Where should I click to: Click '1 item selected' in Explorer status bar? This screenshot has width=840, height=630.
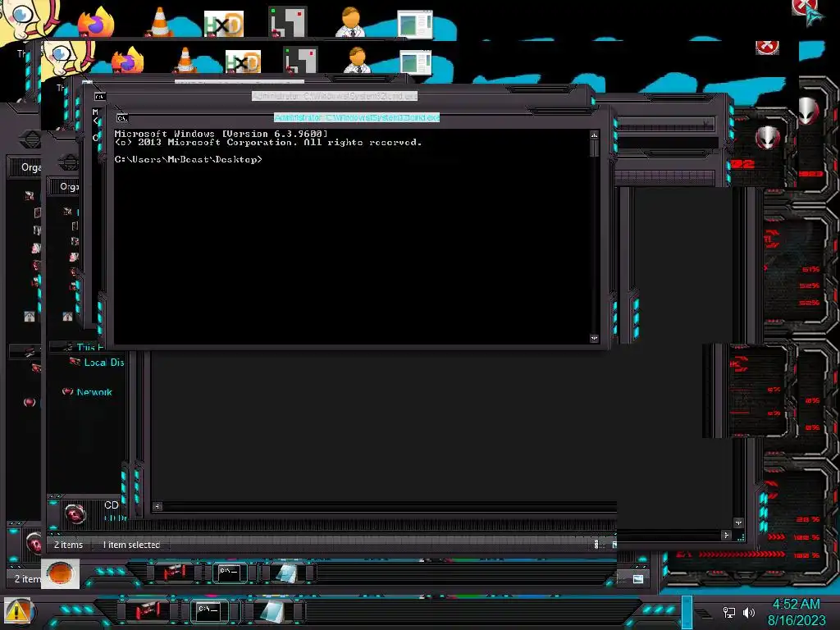tap(131, 545)
